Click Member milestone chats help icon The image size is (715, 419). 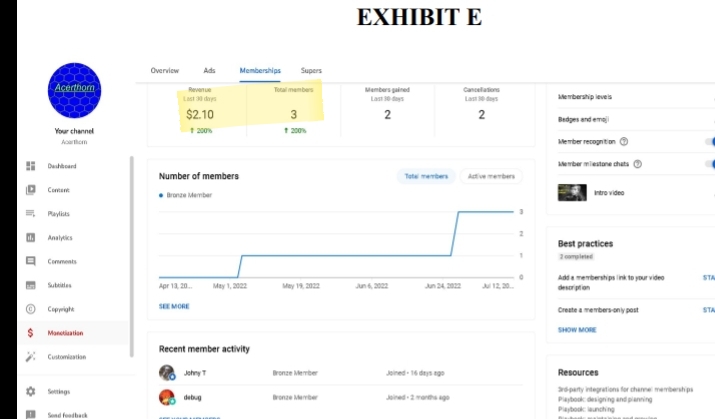pos(638,164)
